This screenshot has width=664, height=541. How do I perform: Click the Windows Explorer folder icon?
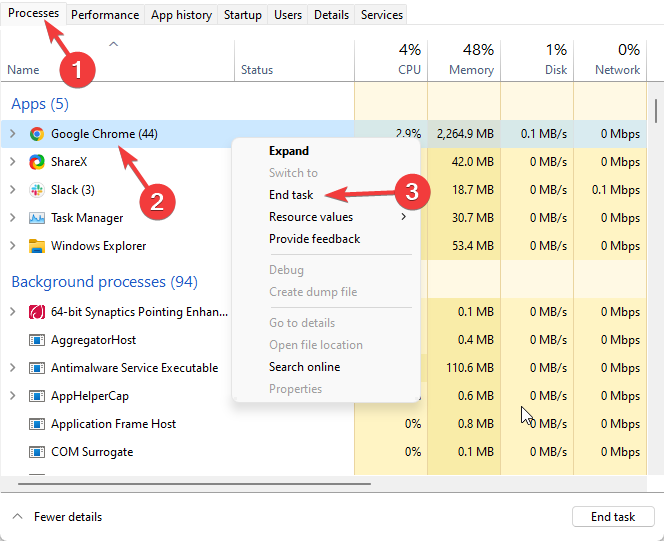tap(37, 246)
